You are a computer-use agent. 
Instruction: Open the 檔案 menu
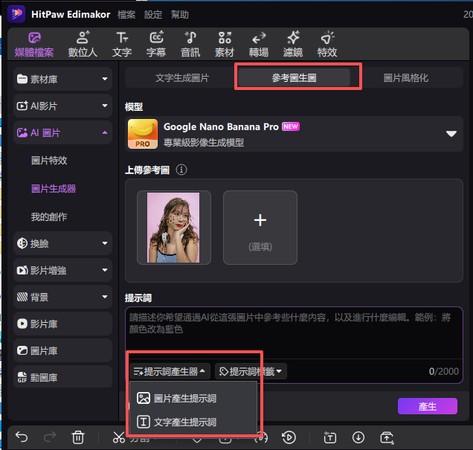click(x=127, y=15)
